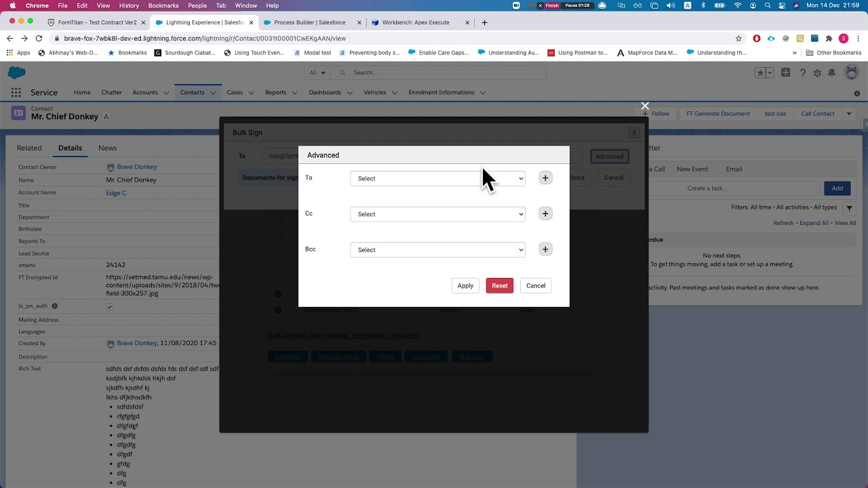Open the Accounts tab

(x=145, y=92)
